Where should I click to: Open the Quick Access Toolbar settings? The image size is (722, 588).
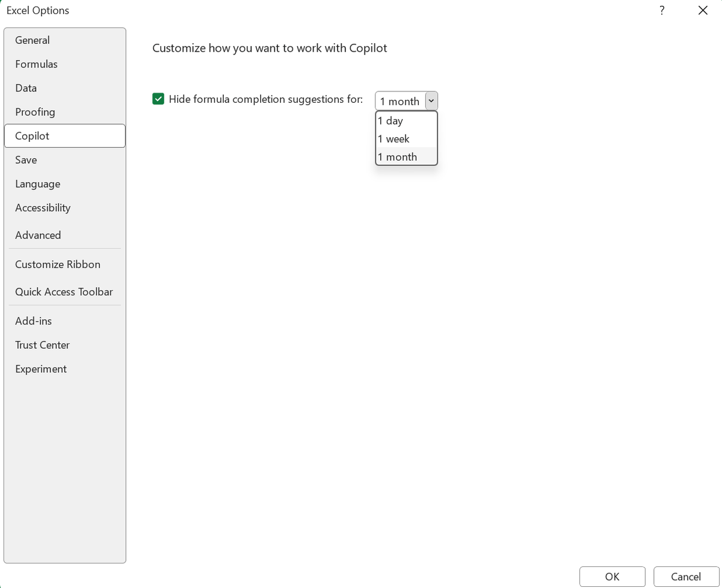pos(64,292)
